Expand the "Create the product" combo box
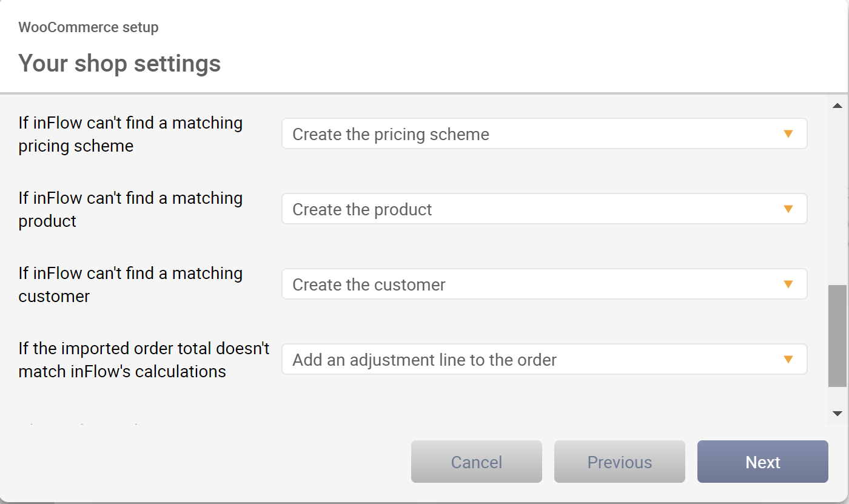 (544, 209)
